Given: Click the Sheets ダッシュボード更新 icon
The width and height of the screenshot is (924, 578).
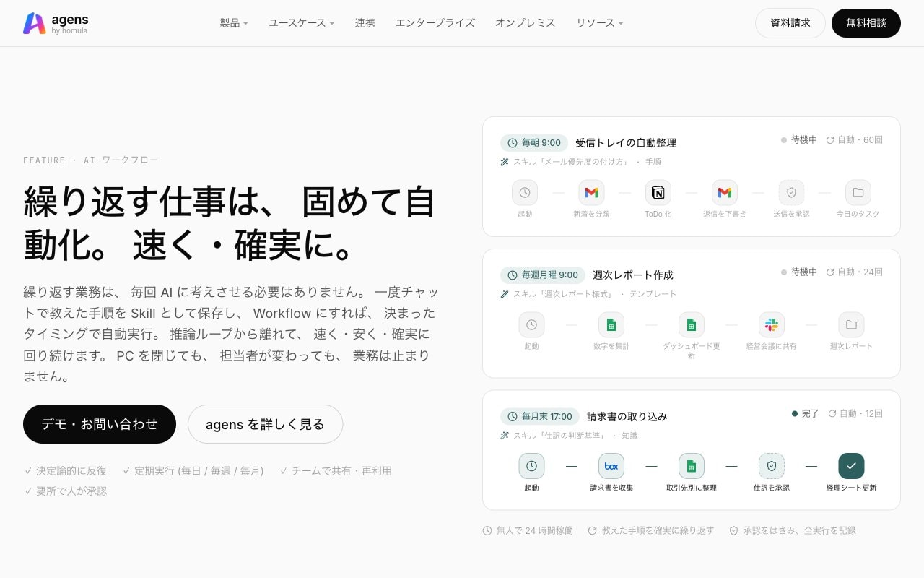Looking at the screenshot, I should 692,325.
